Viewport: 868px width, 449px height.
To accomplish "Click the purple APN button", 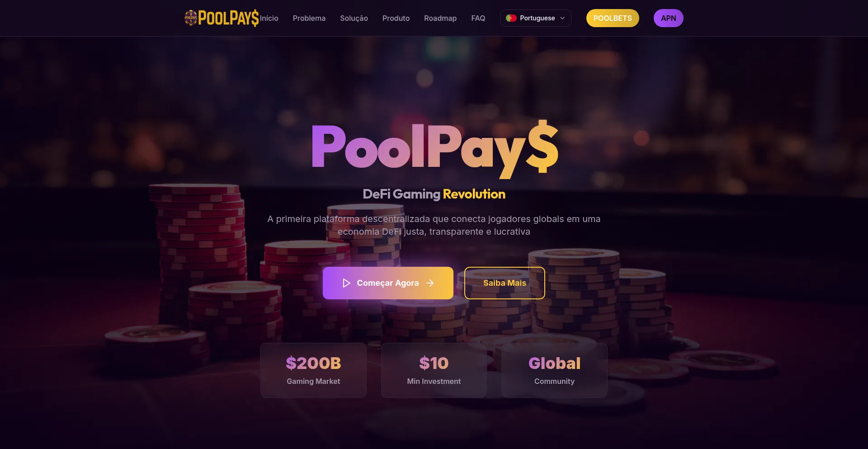I will [x=669, y=18].
